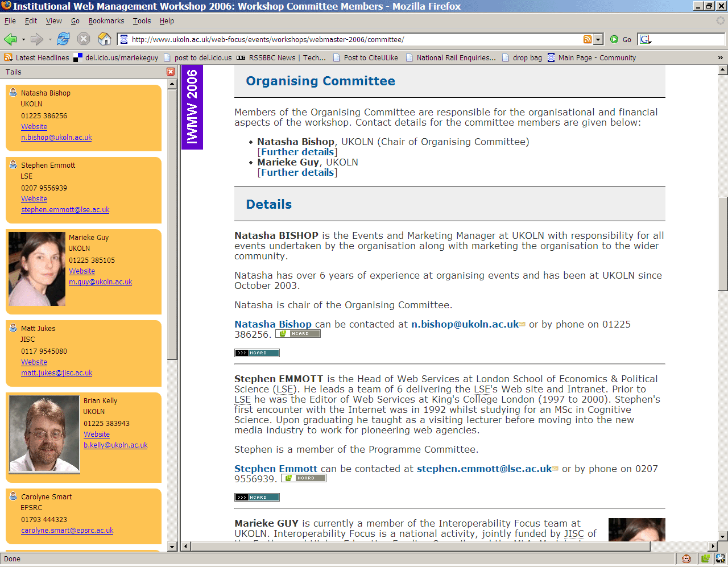Click the Greasemonkey face icon in status bar
The image size is (728, 567).
[686, 558]
